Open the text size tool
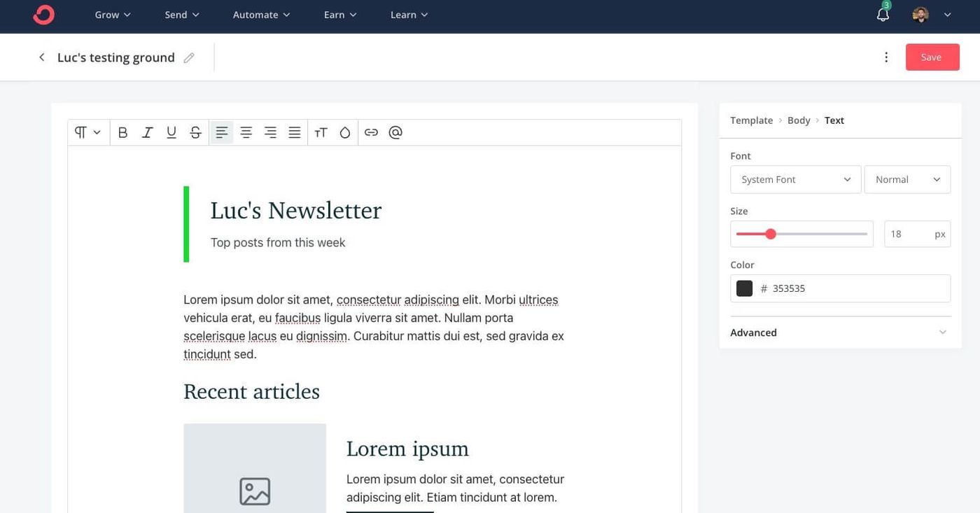 point(321,132)
